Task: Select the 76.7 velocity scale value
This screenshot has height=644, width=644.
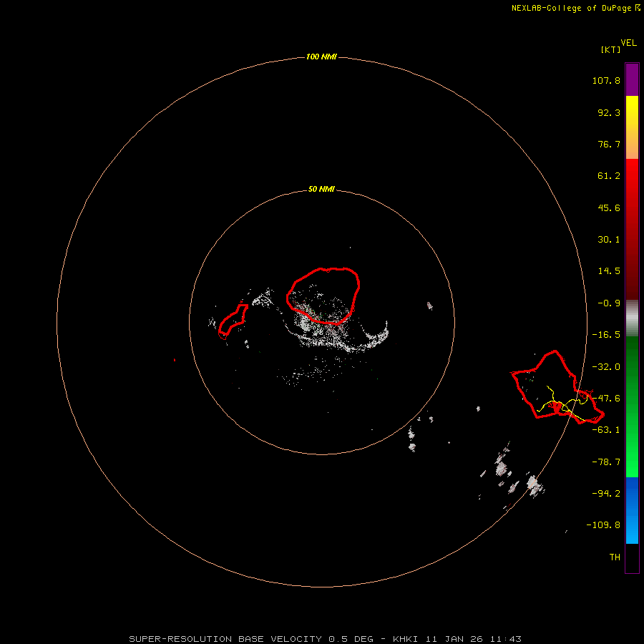Action: pos(609,144)
